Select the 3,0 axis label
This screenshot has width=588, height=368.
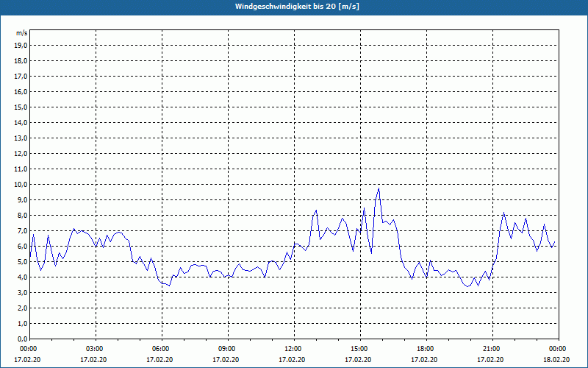(x=23, y=292)
